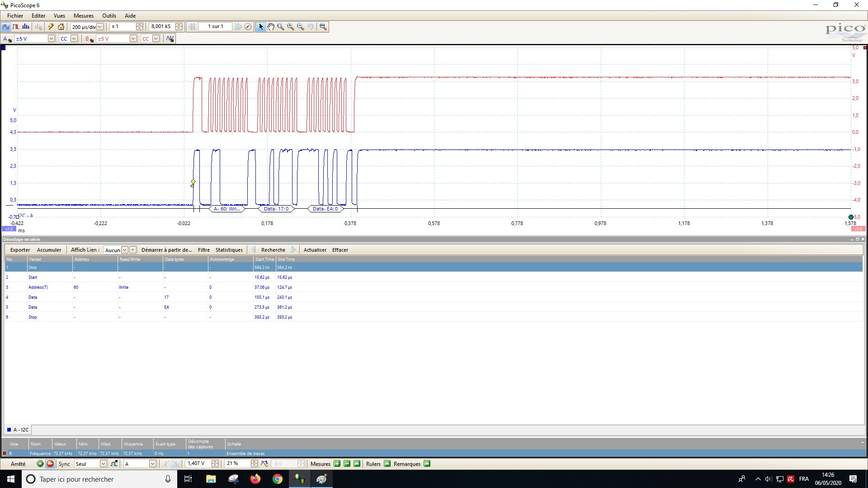Click the home auto-setup icon
868x488 pixels.
coord(61,27)
